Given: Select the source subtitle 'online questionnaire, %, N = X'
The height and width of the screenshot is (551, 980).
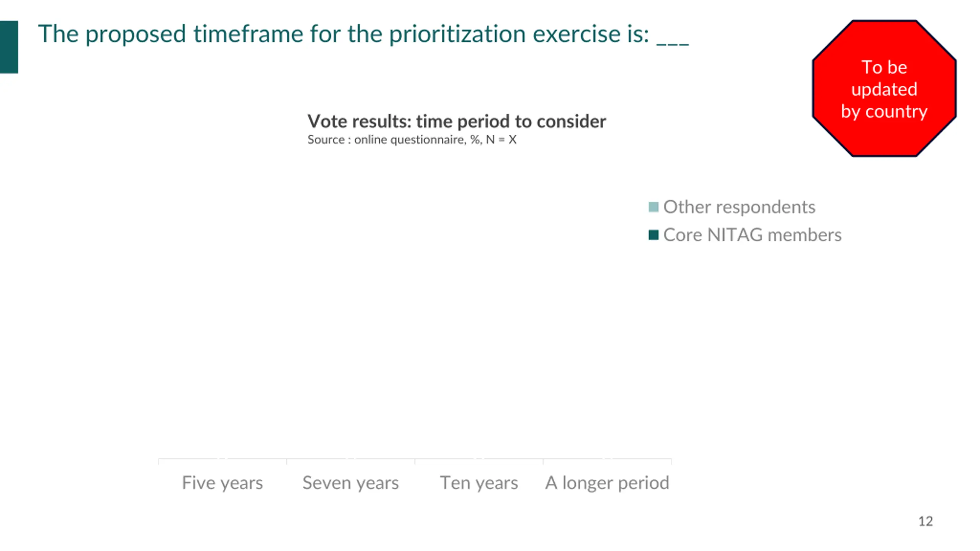Looking at the screenshot, I should pos(412,140).
